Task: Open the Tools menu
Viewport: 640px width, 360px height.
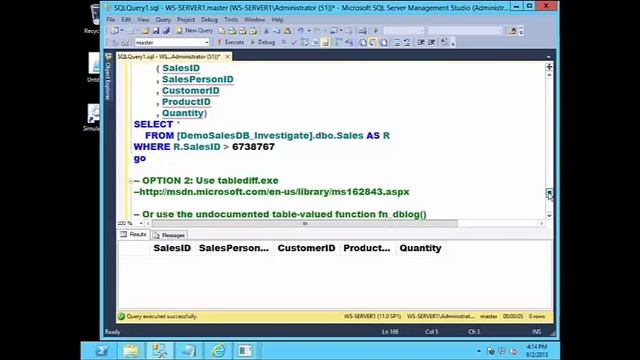Action: click(231, 20)
